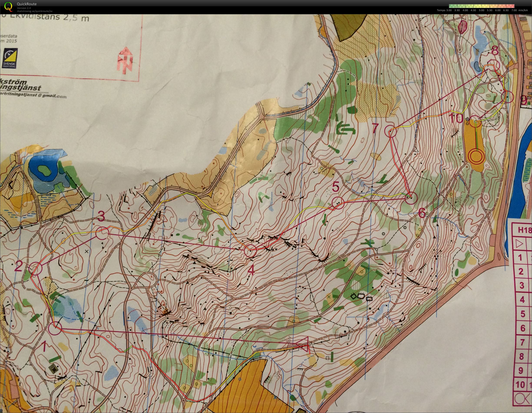The width and height of the screenshot is (532, 413).
Task: Click the tempo color gradient scale bar
Action: [482, 6]
